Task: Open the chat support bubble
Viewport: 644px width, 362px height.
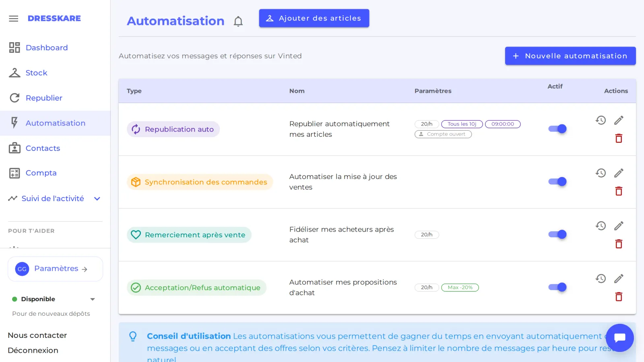Action: (x=619, y=338)
